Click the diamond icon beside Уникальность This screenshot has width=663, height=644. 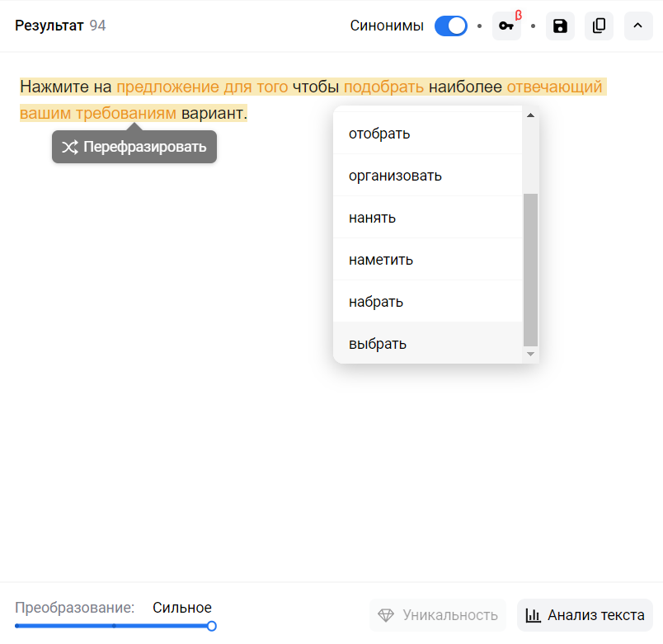(x=386, y=615)
